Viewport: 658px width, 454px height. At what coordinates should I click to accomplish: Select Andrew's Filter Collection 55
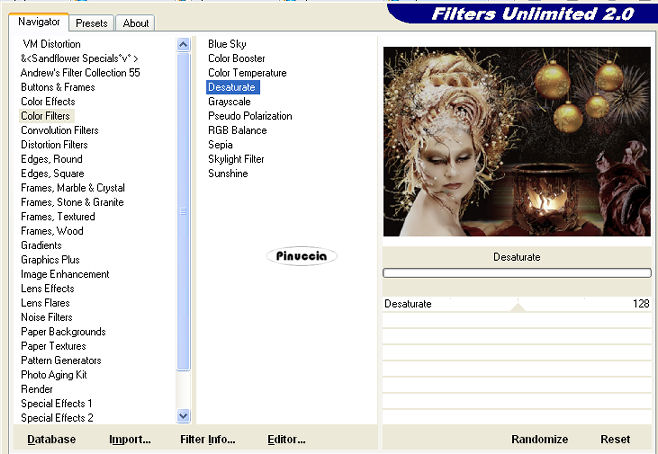pos(80,73)
